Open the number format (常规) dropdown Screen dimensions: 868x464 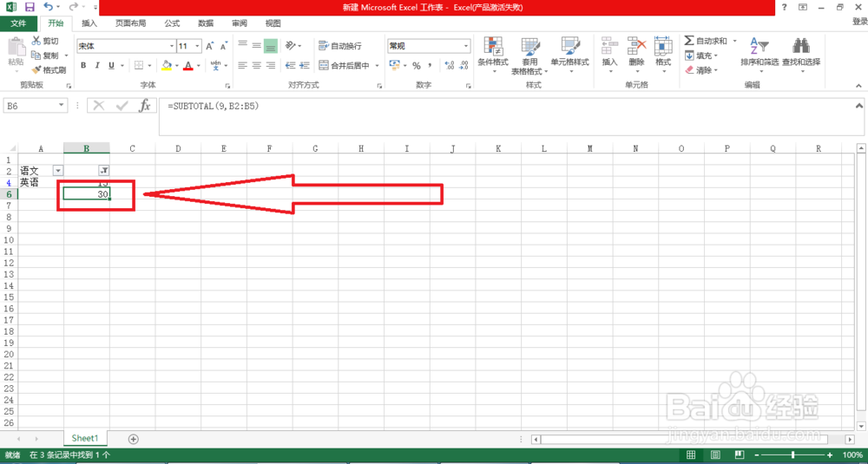[x=466, y=46]
